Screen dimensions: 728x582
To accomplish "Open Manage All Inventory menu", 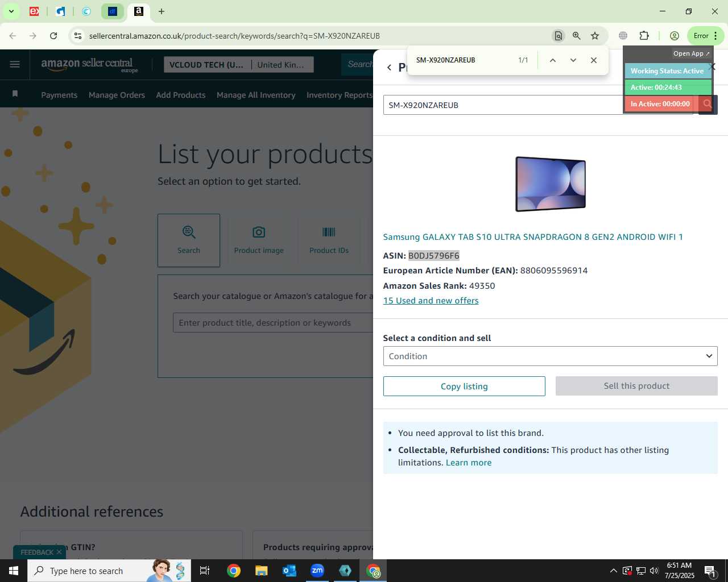I will (256, 95).
